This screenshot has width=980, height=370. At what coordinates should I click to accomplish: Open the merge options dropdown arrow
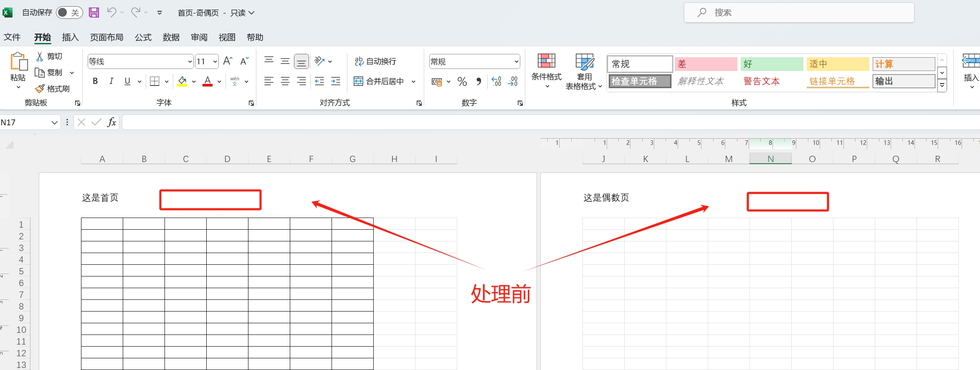tap(413, 81)
